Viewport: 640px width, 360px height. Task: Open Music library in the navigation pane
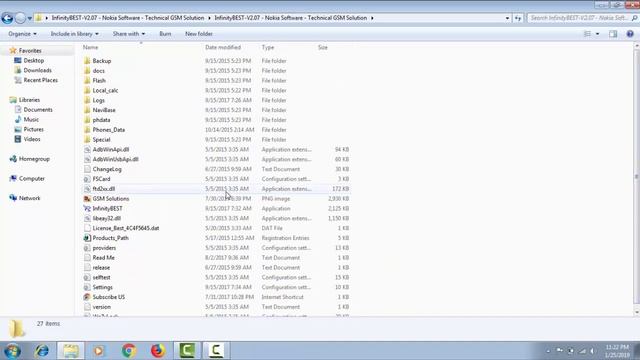point(31,119)
